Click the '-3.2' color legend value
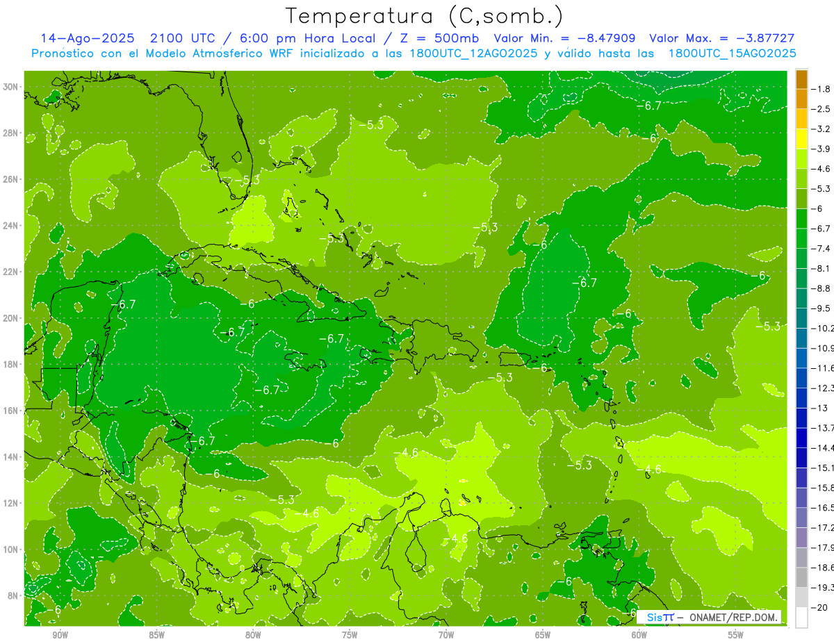 (x=822, y=129)
